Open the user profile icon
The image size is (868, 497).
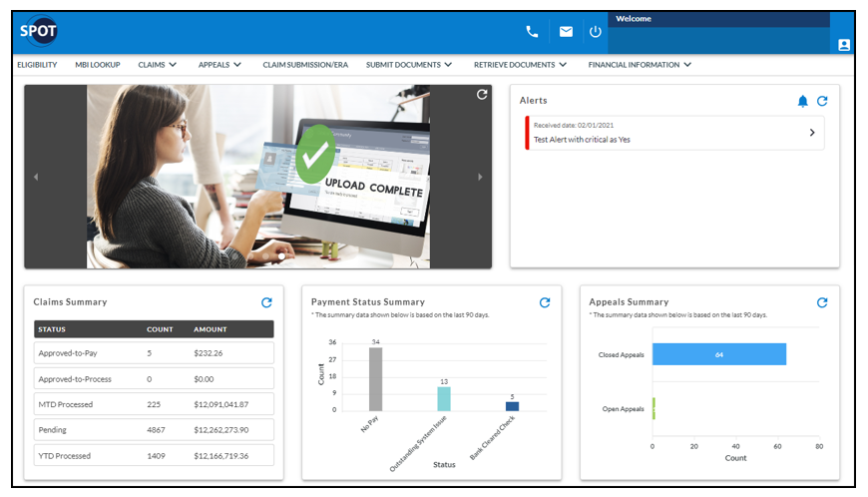click(x=844, y=45)
